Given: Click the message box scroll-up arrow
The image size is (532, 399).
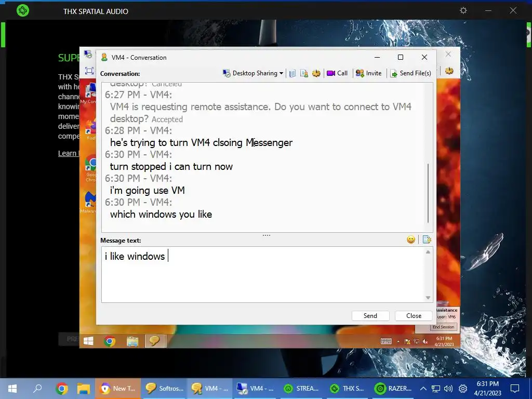Looking at the screenshot, I should pos(428,252).
